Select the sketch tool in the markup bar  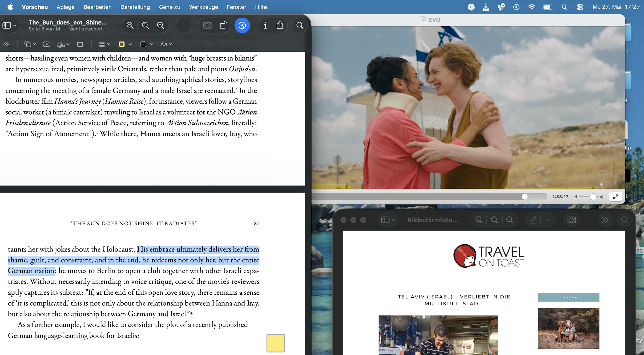(6, 44)
